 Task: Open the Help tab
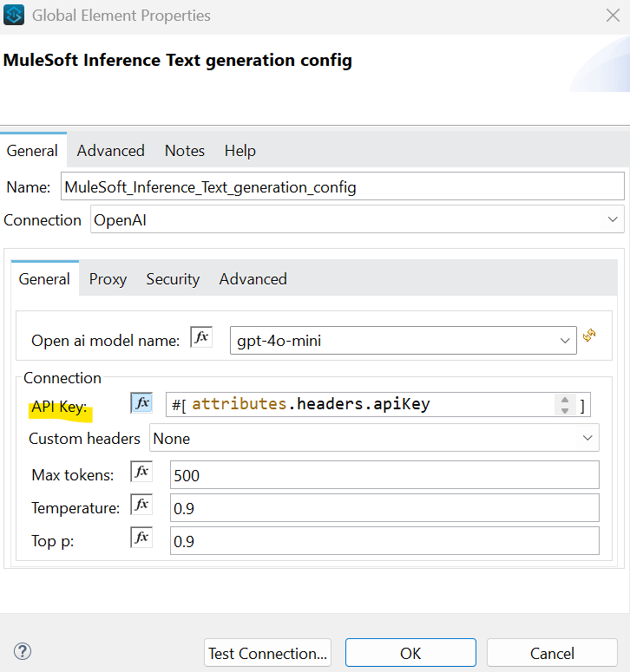(240, 151)
